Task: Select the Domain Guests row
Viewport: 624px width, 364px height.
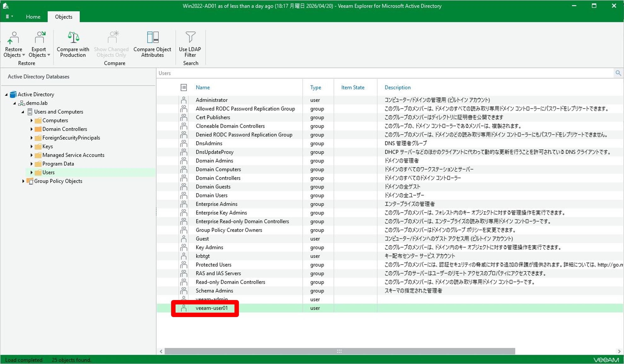Action: tap(390, 187)
